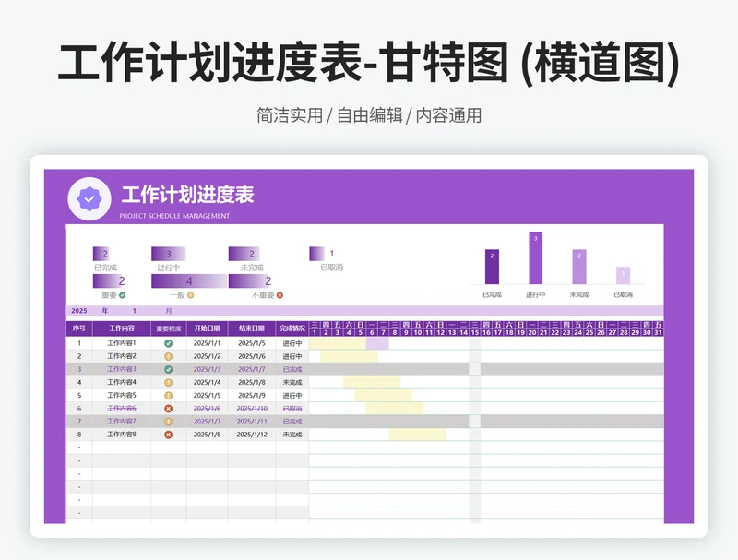Click the 已完成 count data bar showing 2
738x560 pixels.
pyautogui.click(x=101, y=254)
